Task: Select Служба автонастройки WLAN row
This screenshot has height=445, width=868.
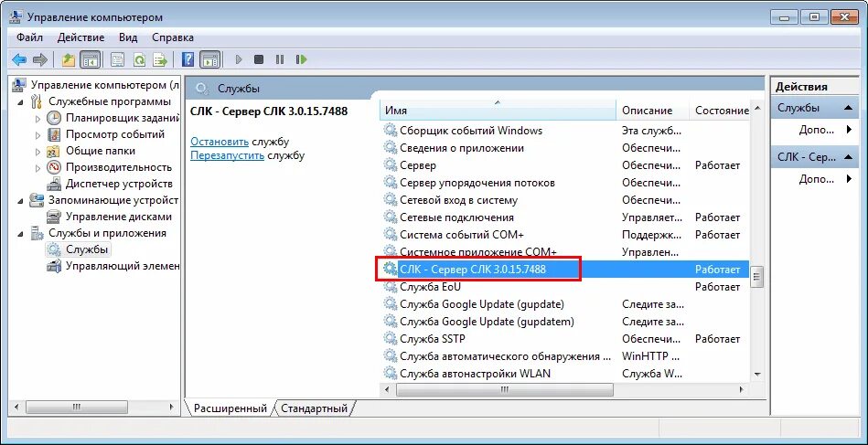Action: coord(564,374)
